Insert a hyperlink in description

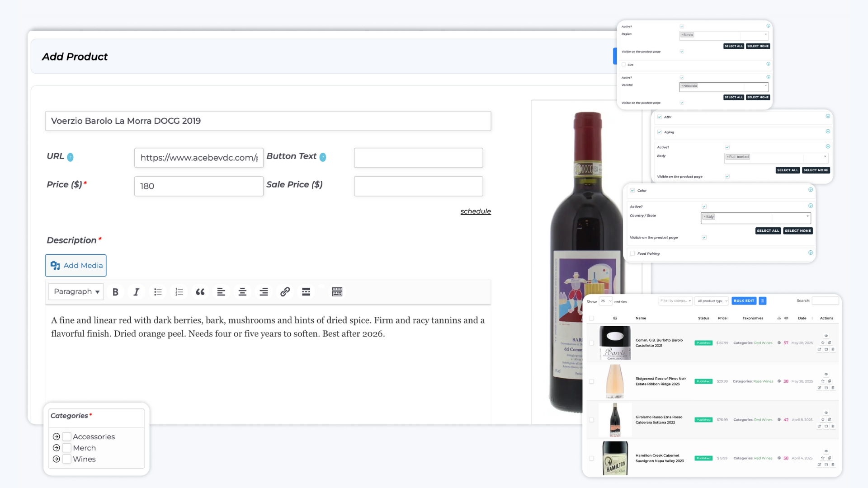tap(285, 292)
